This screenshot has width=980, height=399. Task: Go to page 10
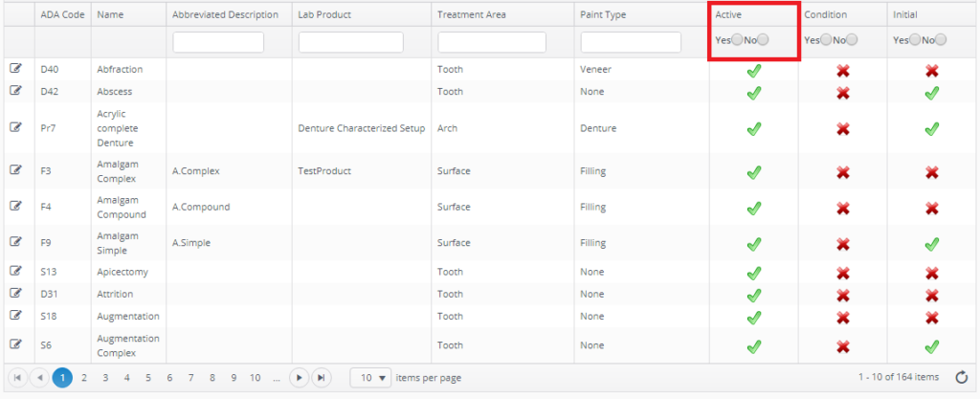click(255, 377)
